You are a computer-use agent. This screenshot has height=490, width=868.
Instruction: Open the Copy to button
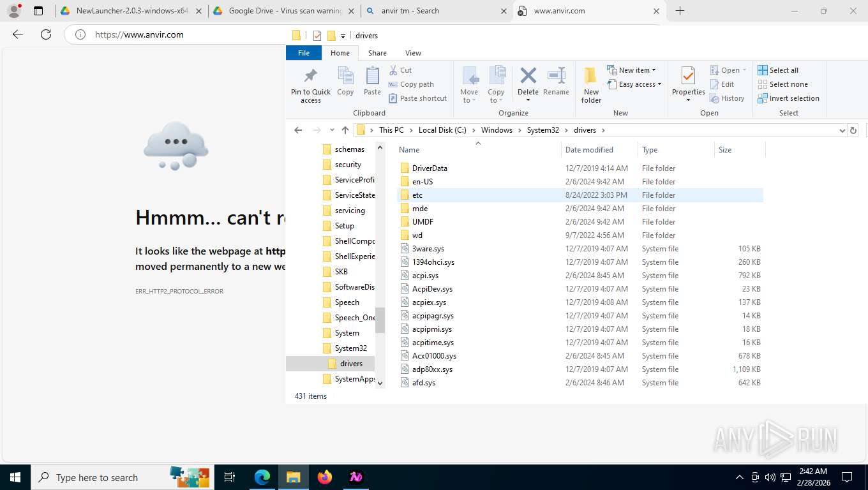496,85
